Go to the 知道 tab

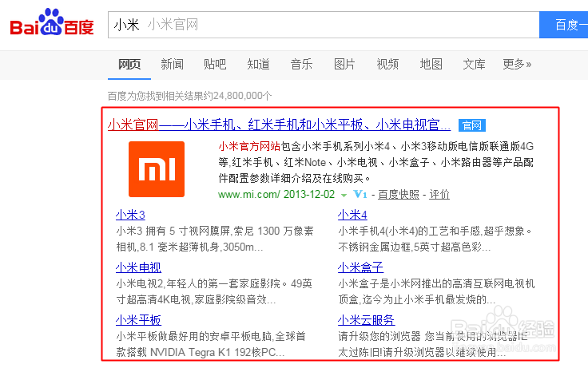(258, 65)
